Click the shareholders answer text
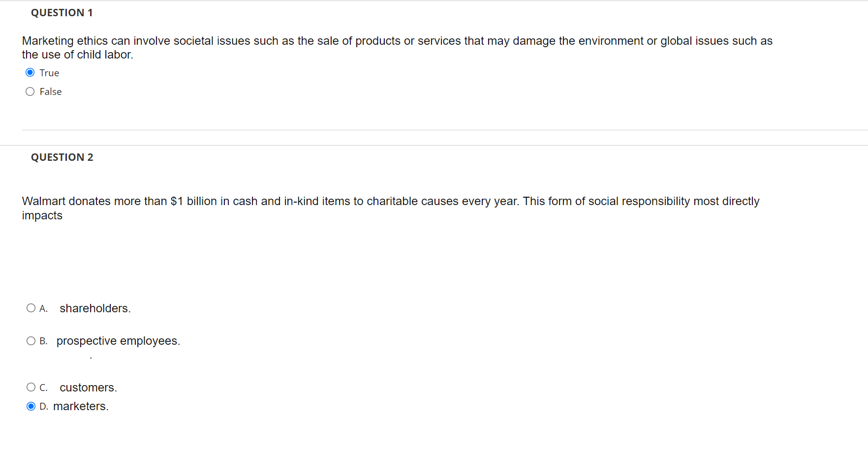 (94, 308)
